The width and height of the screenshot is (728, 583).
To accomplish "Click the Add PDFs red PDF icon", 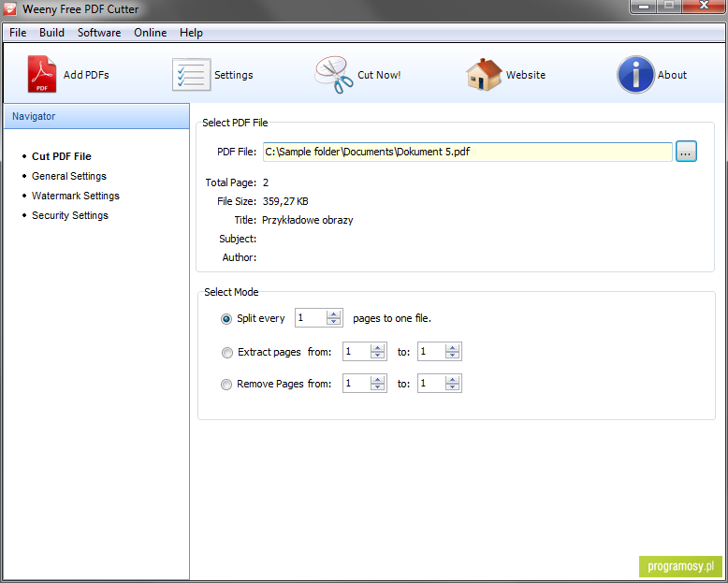I will click(x=42, y=74).
